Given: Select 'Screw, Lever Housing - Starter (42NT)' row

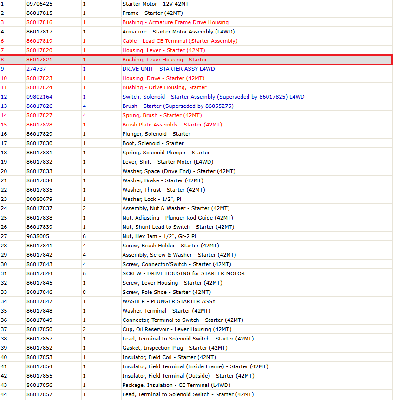Looking at the screenshot, I should pyautogui.click(x=196, y=283).
